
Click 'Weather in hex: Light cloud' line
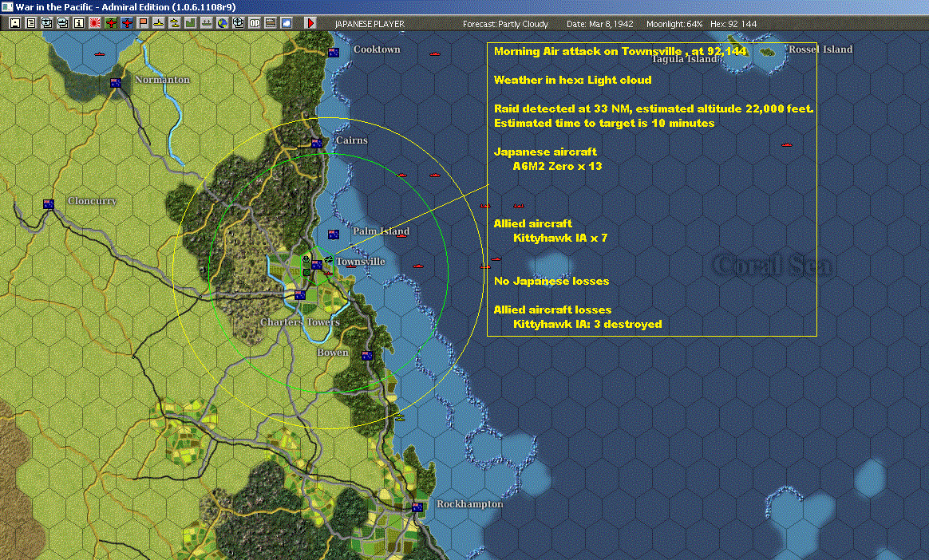tap(573, 80)
